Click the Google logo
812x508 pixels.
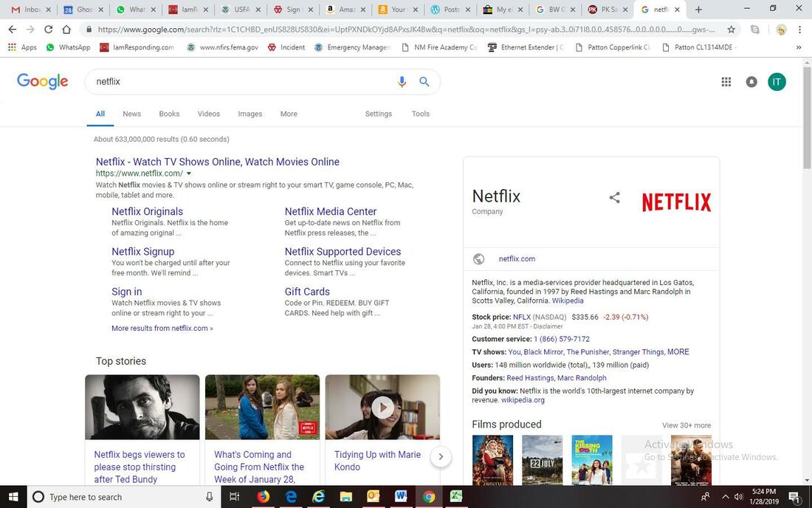coord(43,81)
